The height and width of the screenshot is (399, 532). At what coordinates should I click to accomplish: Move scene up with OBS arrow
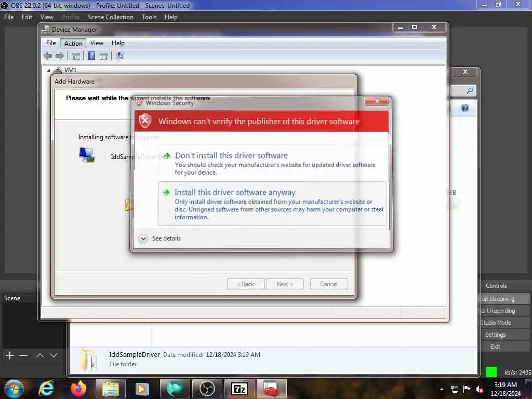pyautogui.click(x=40, y=355)
